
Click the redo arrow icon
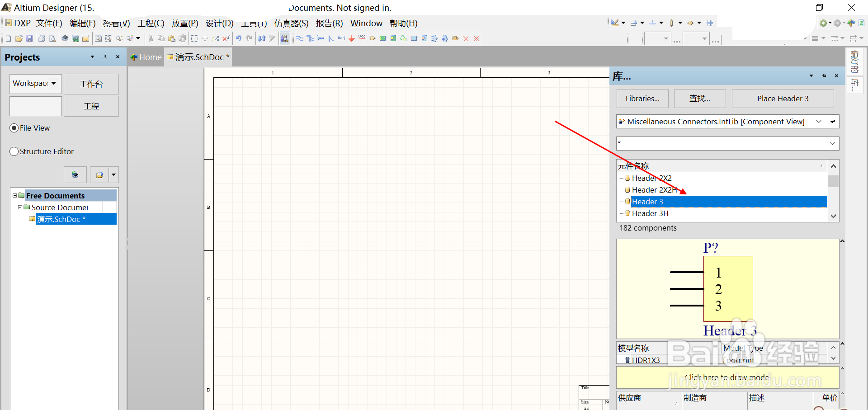[249, 38]
